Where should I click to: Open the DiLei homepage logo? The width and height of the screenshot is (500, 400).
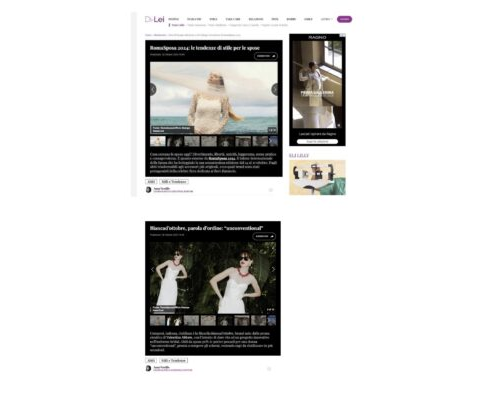(154, 19)
